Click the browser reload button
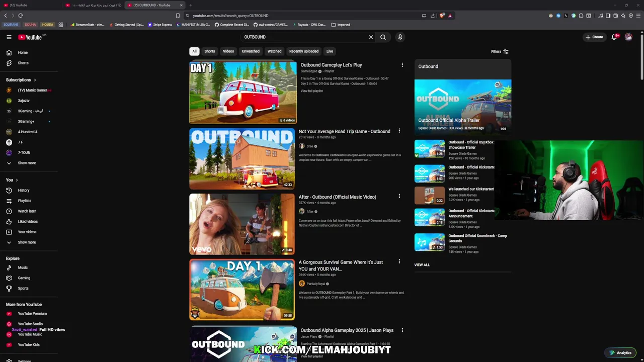This screenshot has height=362, width=644. click(x=21, y=16)
